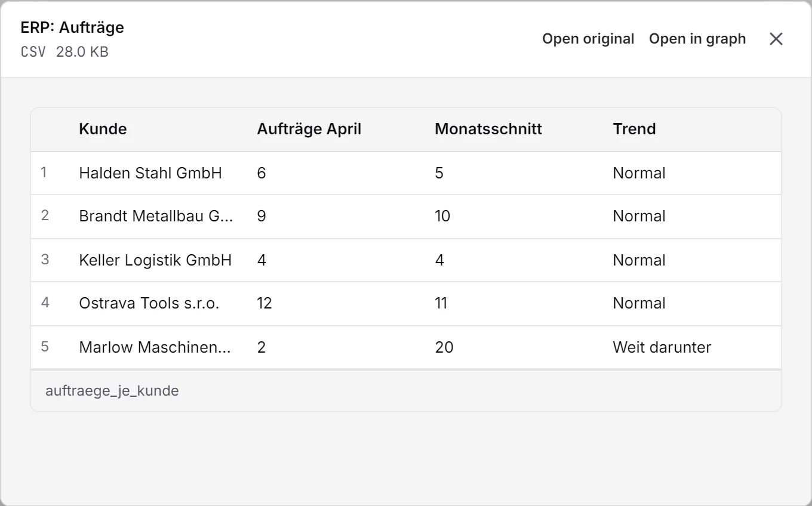Click truncated Marlow Maschinen customer cell
Screen dimensions: 812x506
pos(155,347)
